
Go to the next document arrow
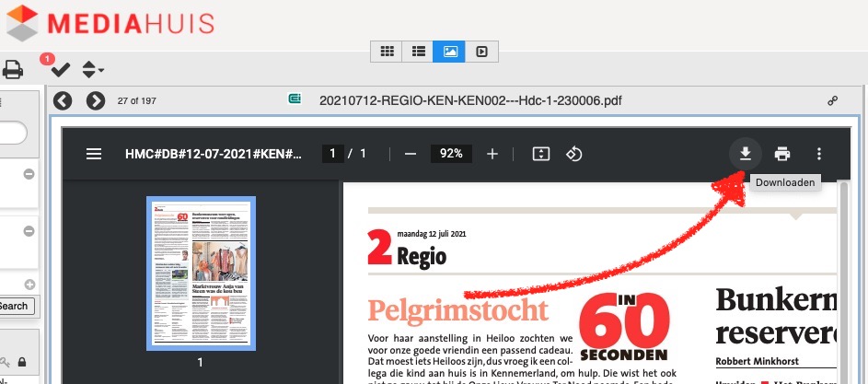[x=95, y=100]
